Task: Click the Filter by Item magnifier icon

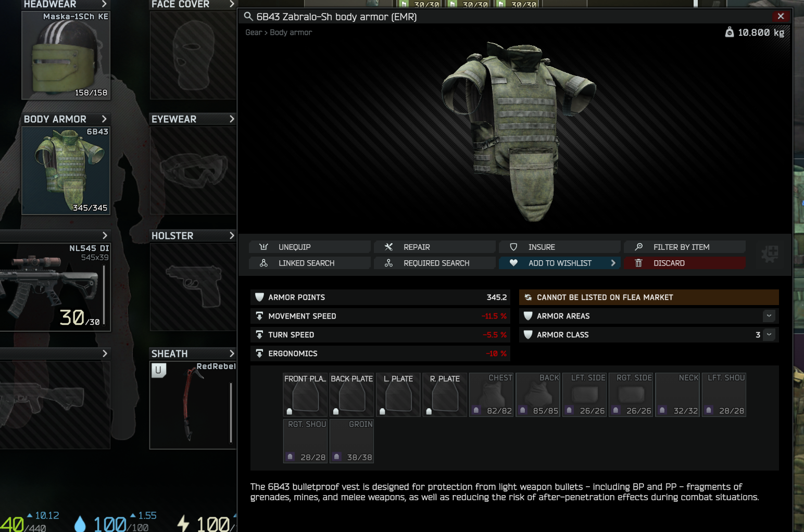Action: click(638, 247)
